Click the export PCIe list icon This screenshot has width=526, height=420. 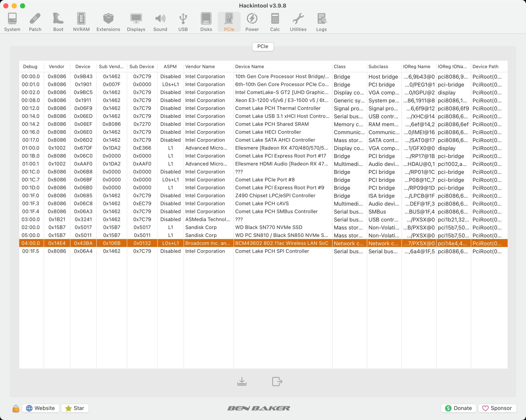[277, 381]
